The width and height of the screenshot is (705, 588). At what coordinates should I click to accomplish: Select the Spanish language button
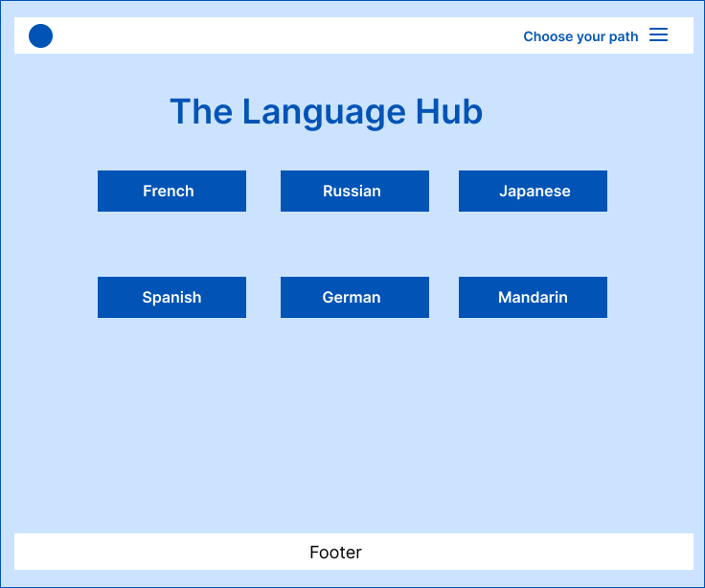tap(171, 297)
